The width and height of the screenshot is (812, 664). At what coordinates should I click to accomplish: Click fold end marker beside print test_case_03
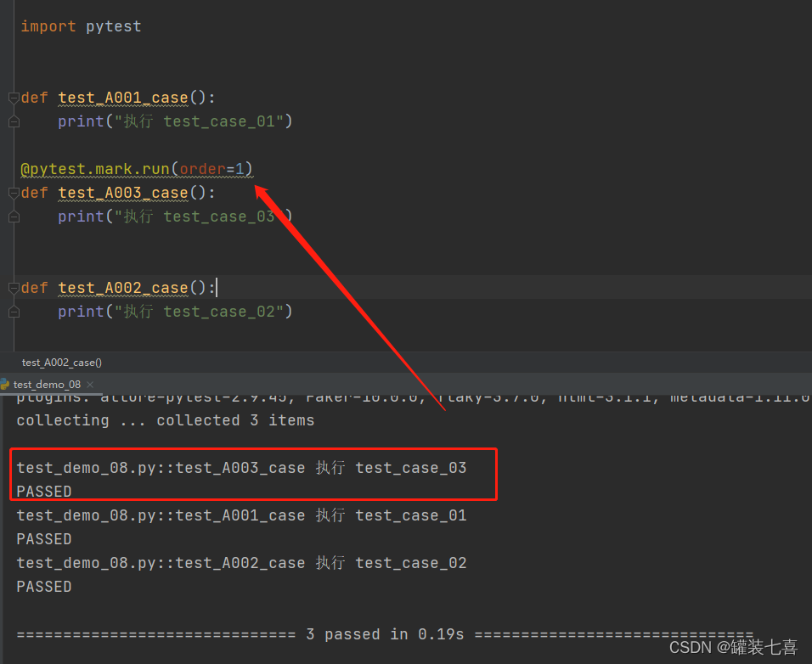tap(14, 217)
